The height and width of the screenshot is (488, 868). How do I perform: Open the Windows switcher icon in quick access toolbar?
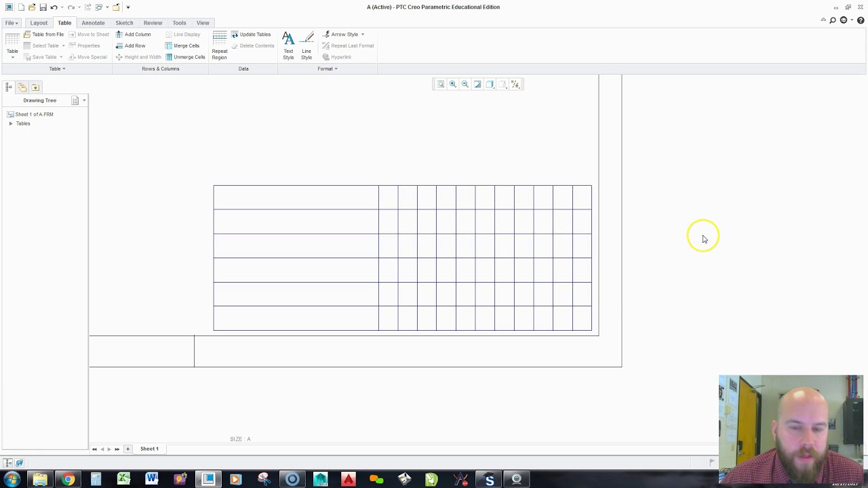click(x=99, y=7)
